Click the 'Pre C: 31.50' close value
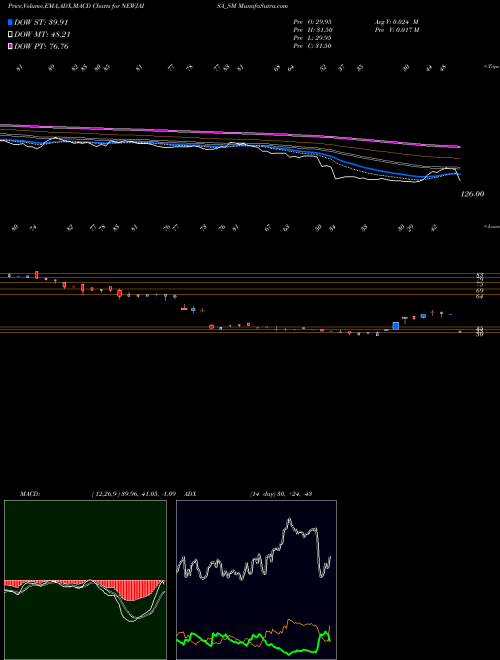 [312, 46]
